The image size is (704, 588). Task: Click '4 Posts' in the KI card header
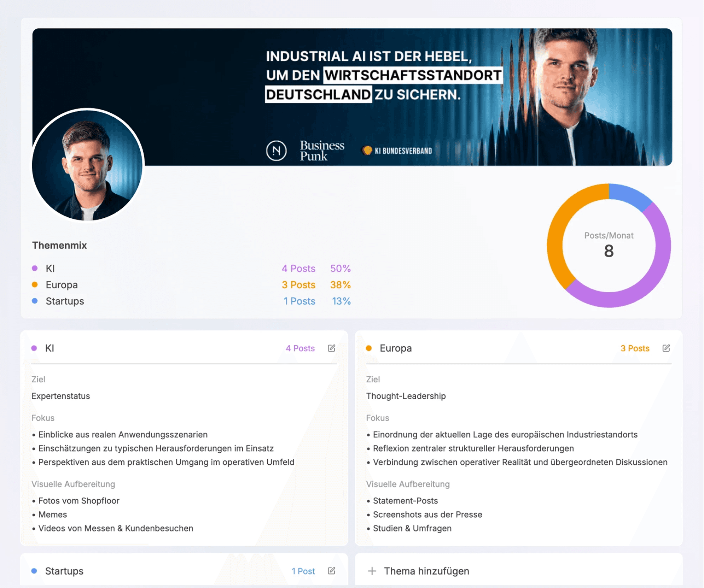[x=300, y=348]
